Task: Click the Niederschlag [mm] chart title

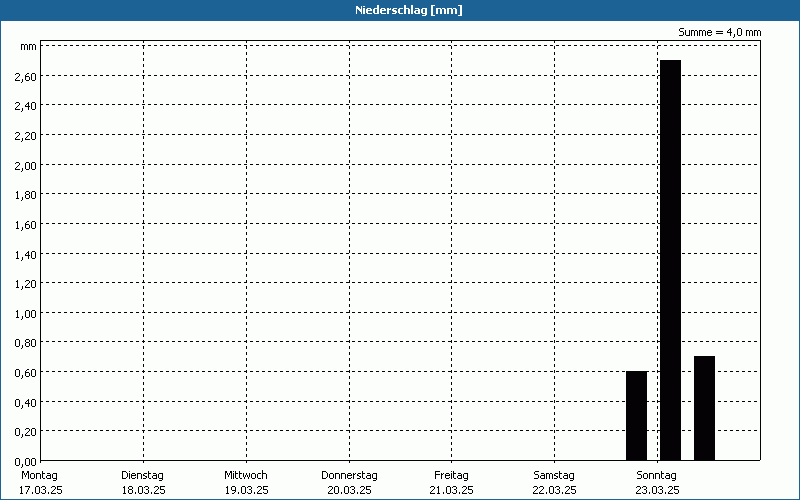Action: 409,10
